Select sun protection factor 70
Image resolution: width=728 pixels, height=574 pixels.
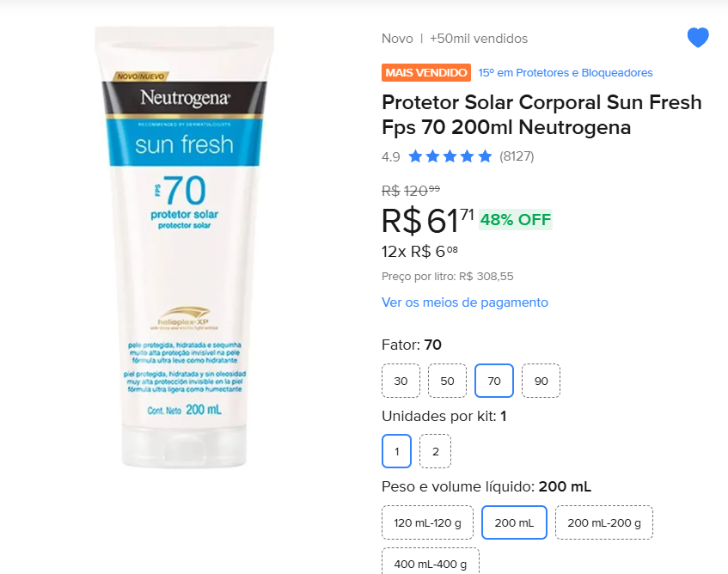(x=494, y=381)
